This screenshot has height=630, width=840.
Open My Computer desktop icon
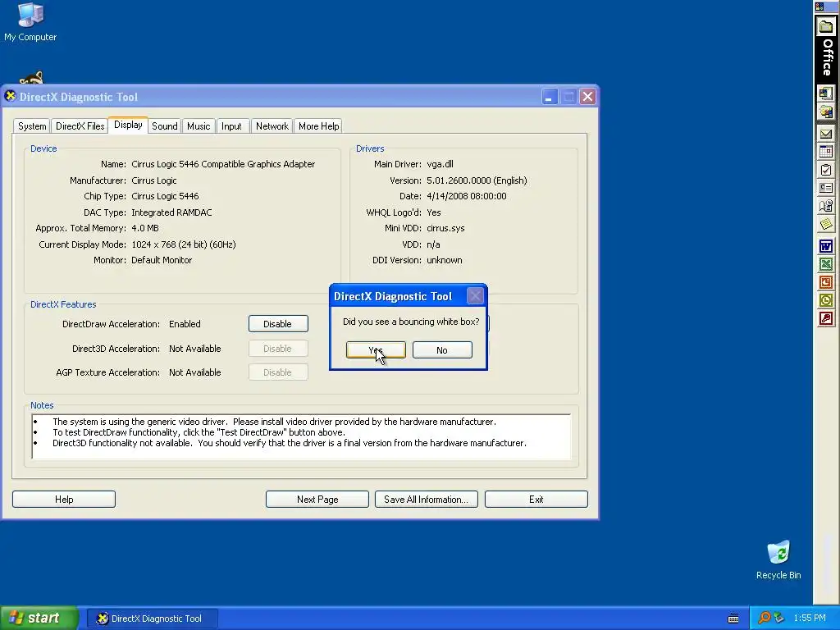click(30, 21)
